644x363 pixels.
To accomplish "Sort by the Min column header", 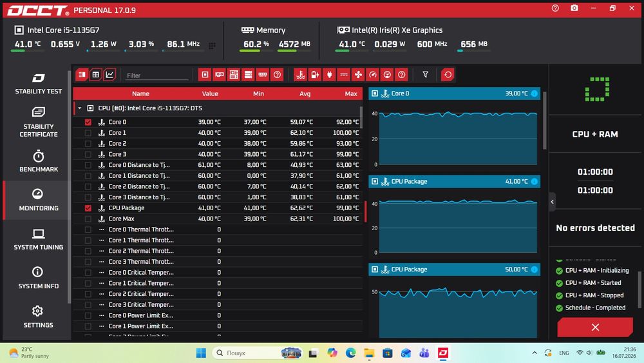I will tap(258, 93).
